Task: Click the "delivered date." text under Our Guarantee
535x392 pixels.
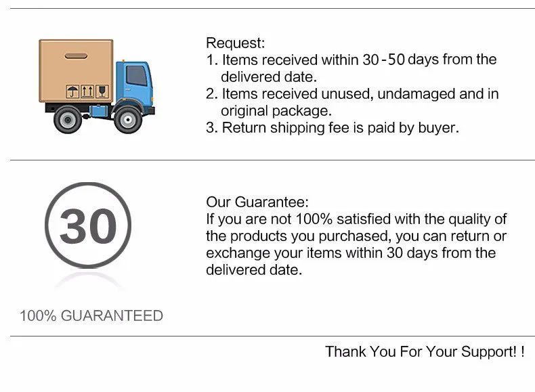Action: 254,270
